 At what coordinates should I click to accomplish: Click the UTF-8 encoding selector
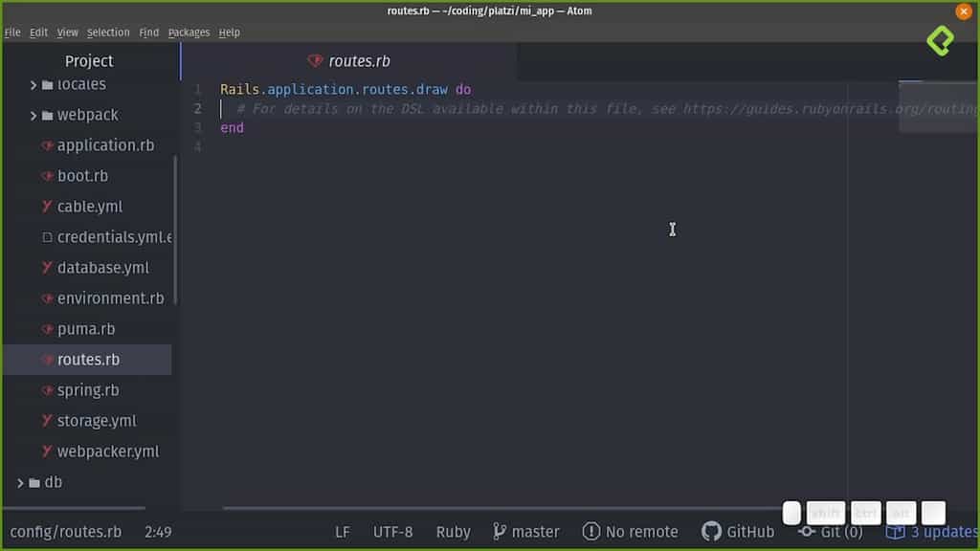(x=392, y=531)
